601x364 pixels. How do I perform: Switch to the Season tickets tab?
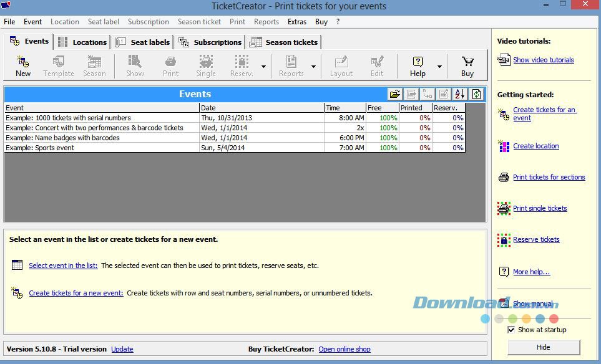284,42
